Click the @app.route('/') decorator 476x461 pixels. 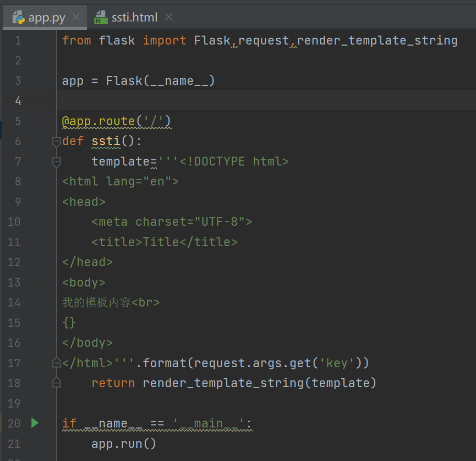(x=116, y=122)
